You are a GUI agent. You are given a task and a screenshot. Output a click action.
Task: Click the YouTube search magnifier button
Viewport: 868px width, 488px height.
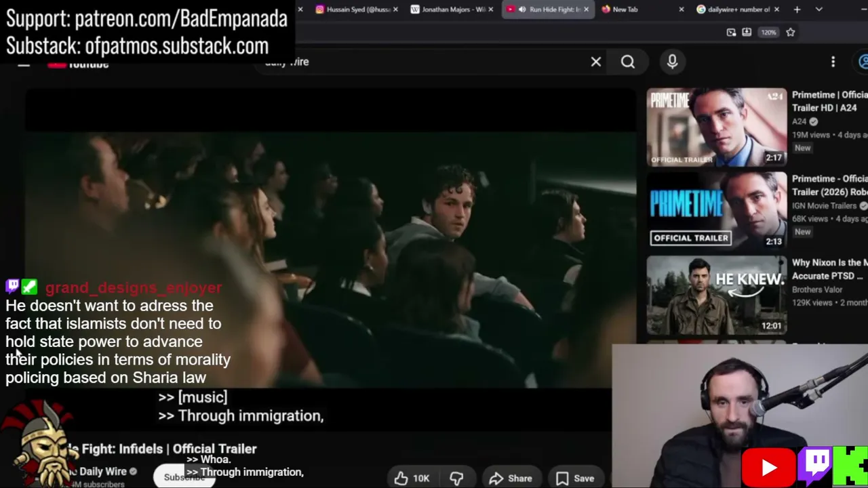(628, 62)
